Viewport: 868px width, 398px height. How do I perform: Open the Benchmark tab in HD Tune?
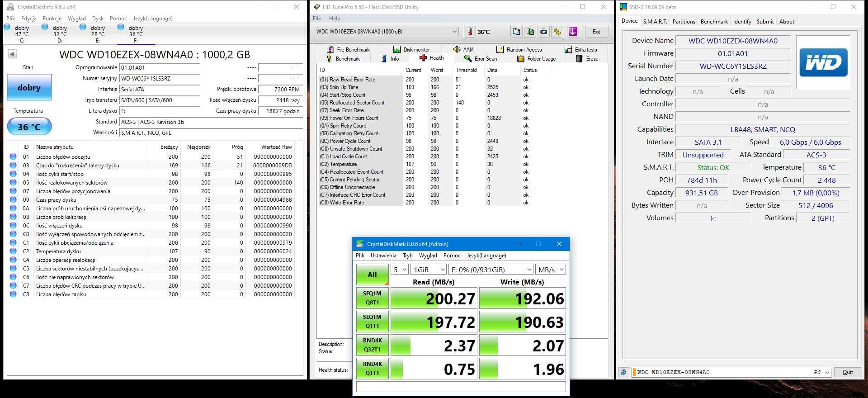coord(343,58)
